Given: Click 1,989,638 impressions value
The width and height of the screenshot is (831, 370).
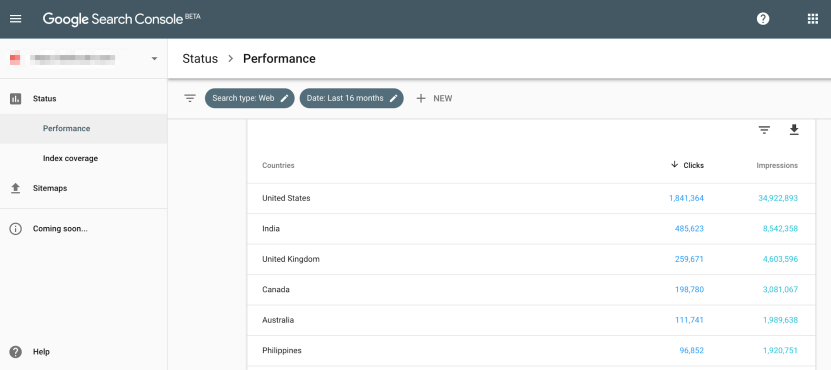Looking at the screenshot, I should (x=781, y=320).
